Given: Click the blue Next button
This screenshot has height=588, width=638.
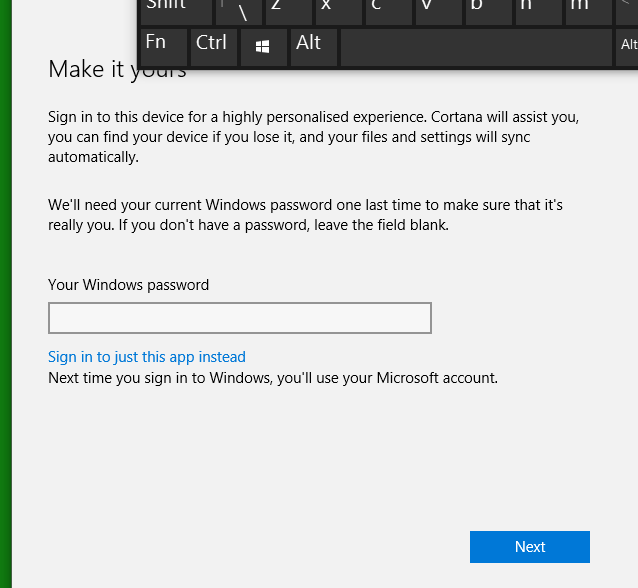Looking at the screenshot, I should [530, 547].
